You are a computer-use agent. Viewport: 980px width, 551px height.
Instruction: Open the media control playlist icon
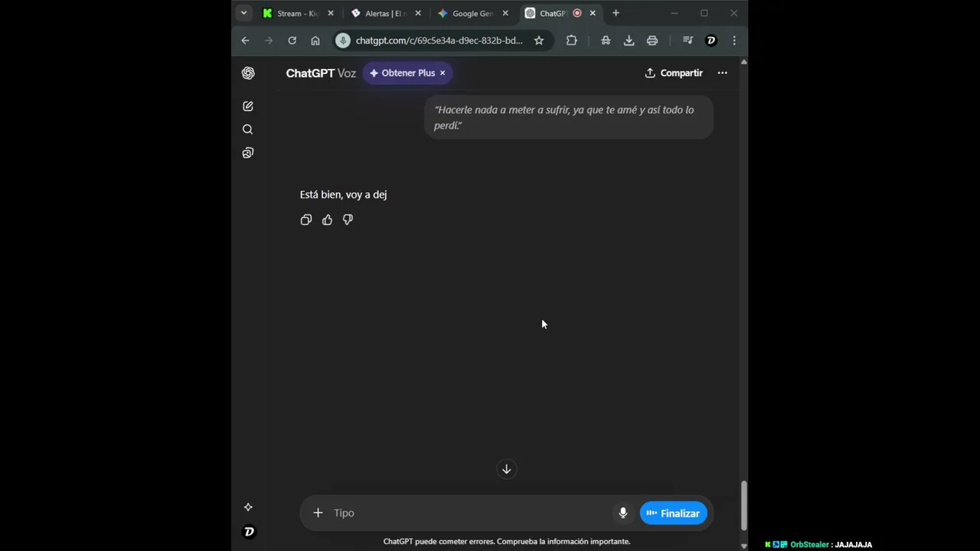[688, 41]
